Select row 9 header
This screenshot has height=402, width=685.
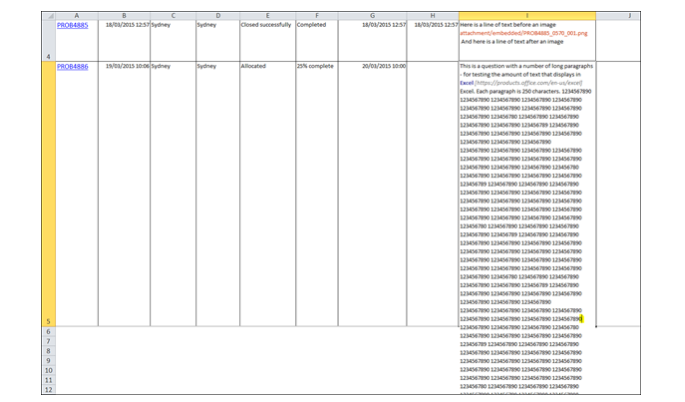point(49,360)
